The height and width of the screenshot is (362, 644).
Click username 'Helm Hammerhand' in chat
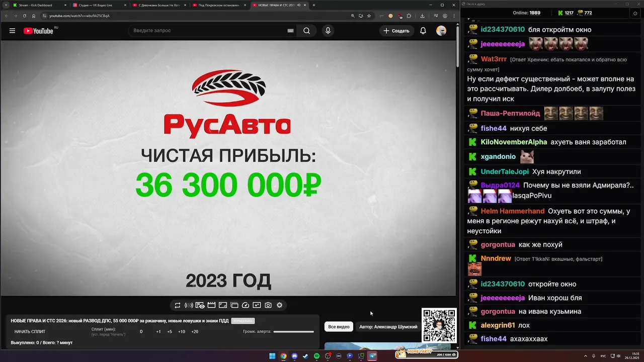pyautogui.click(x=513, y=211)
